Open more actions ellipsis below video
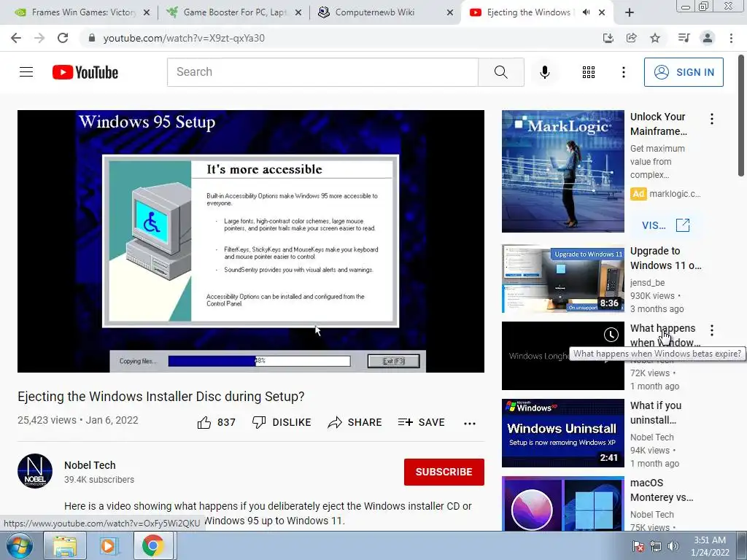This screenshot has height=560, width=747. 470,423
